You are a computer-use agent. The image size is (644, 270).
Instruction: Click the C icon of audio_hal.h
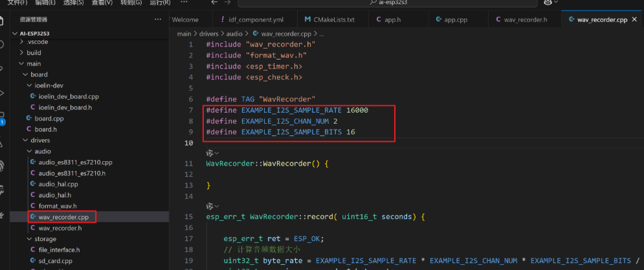tap(33, 195)
